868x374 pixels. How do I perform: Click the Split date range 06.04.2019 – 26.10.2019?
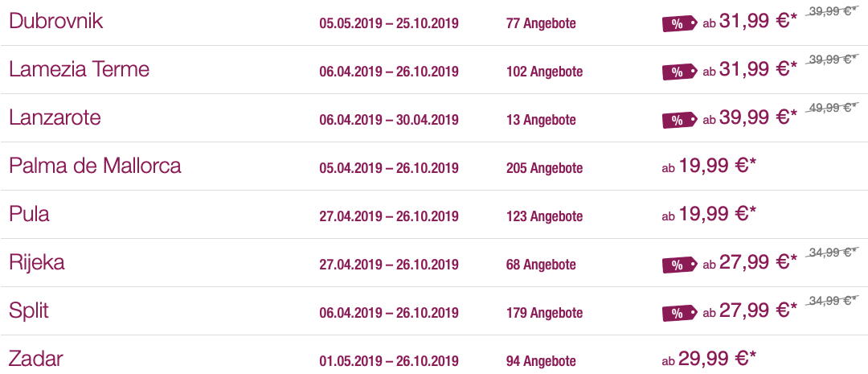click(389, 313)
